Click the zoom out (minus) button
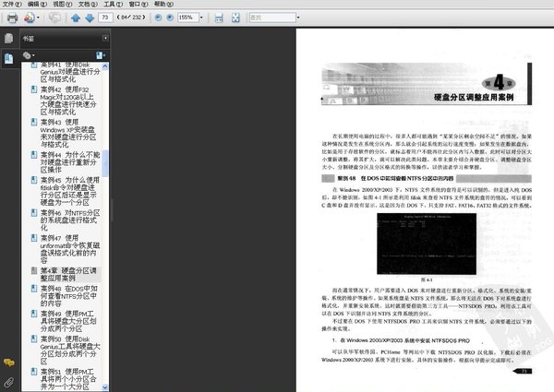Viewport: 554px width, 392px height. click(x=158, y=18)
